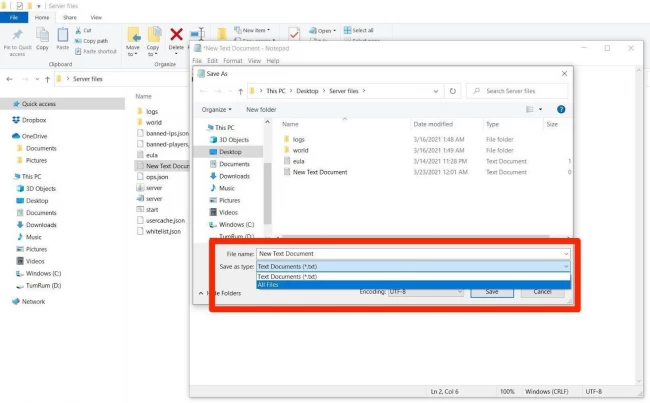Click Search Server files box in Save As
The width and height of the screenshot is (650, 403).
click(517, 91)
